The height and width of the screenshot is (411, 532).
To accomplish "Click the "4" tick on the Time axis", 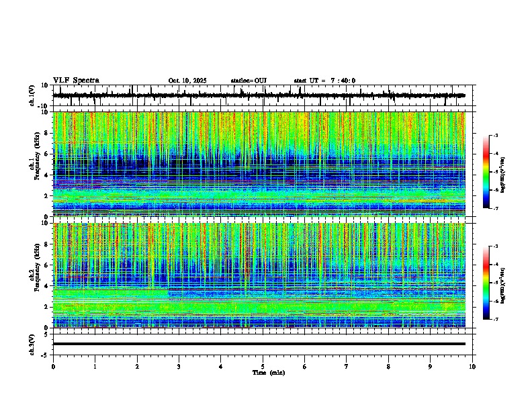I will pos(221,367).
